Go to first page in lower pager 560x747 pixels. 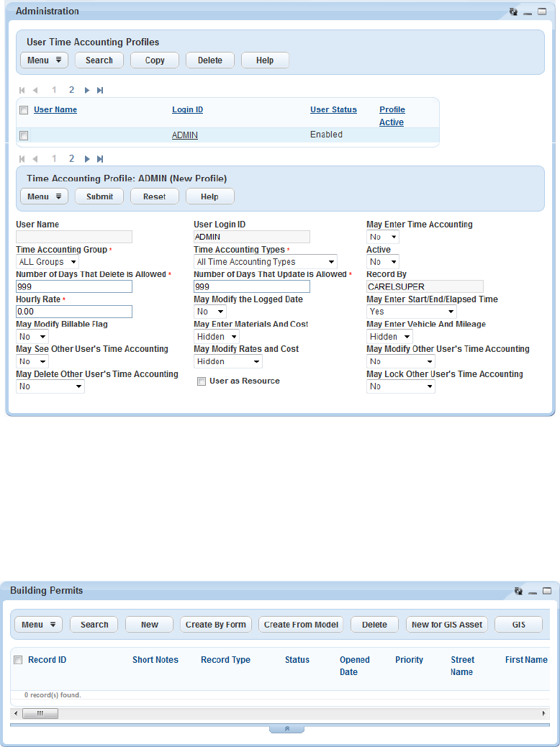[22, 158]
